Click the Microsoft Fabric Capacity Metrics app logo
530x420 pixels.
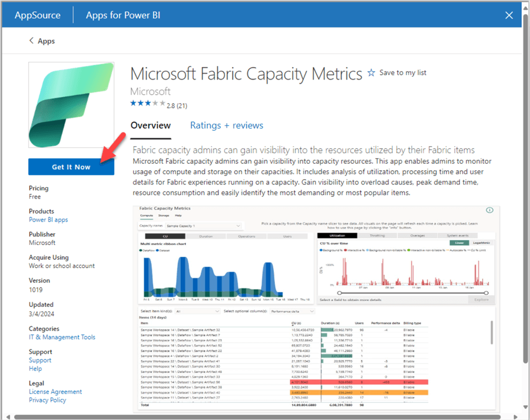tap(71, 104)
